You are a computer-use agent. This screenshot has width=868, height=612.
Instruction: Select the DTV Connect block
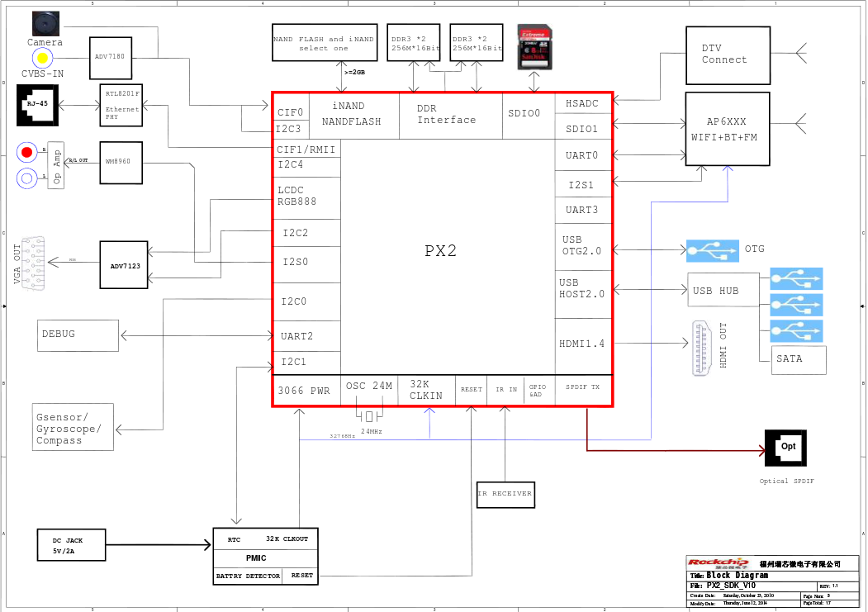(x=728, y=55)
